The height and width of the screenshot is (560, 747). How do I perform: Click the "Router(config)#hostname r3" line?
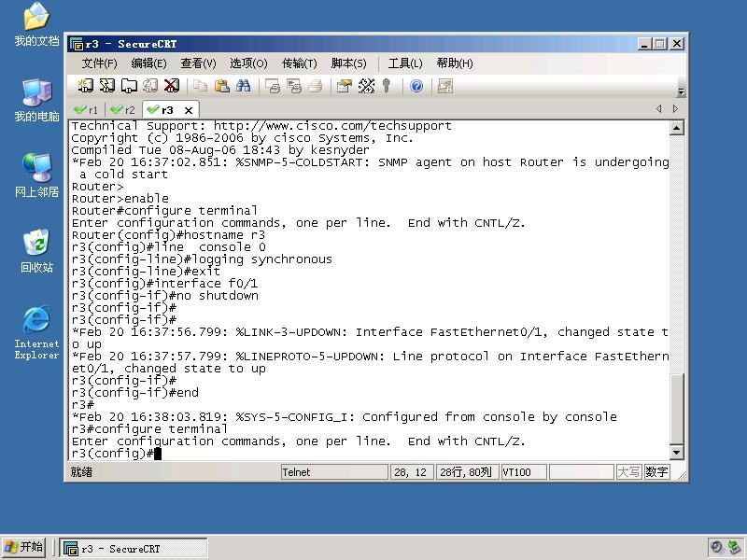coord(168,235)
